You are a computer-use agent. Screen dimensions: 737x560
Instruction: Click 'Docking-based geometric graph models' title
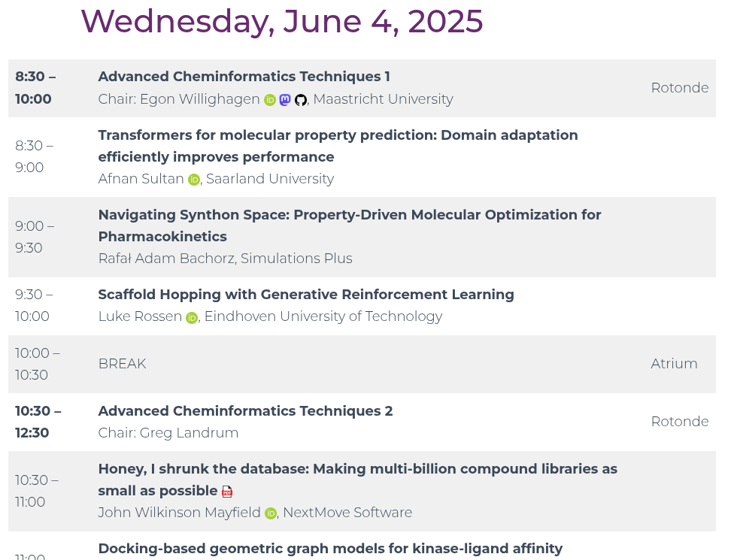(330, 548)
